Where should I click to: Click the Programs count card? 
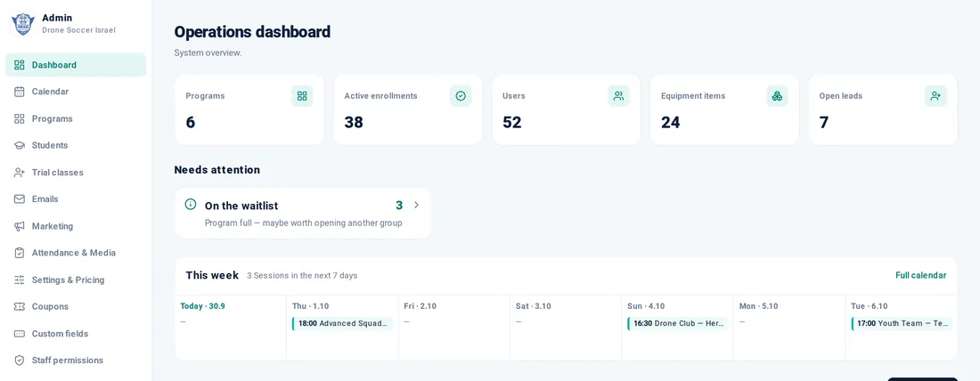tap(249, 109)
